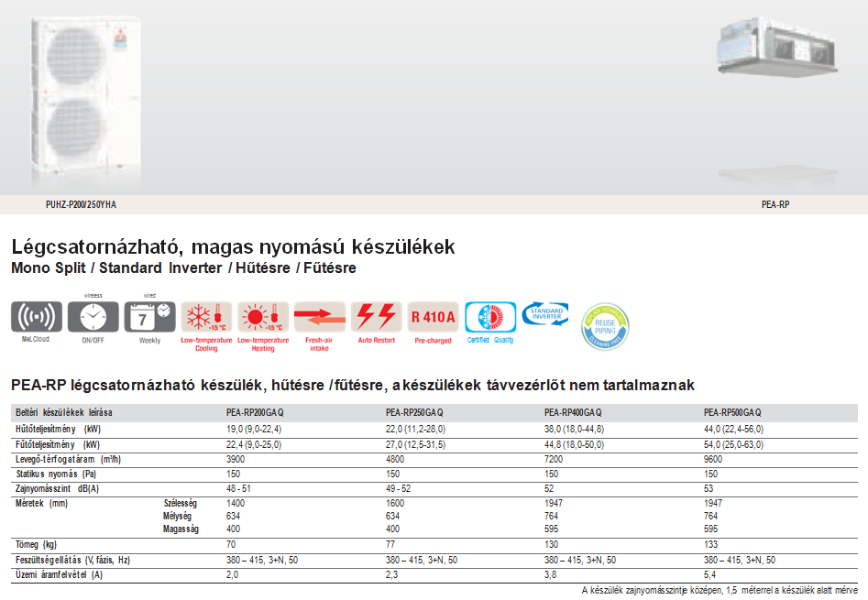
Task: Click the operating current value 5,4
Action: tap(709, 575)
